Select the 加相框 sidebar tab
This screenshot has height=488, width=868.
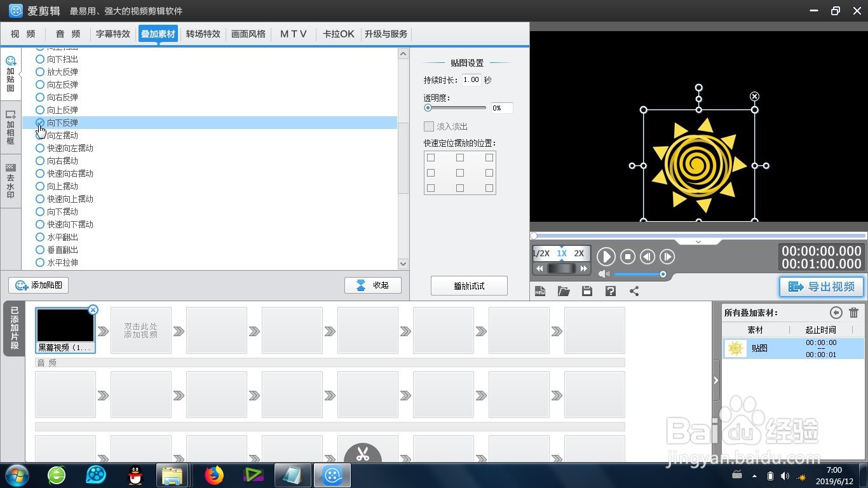(11, 127)
